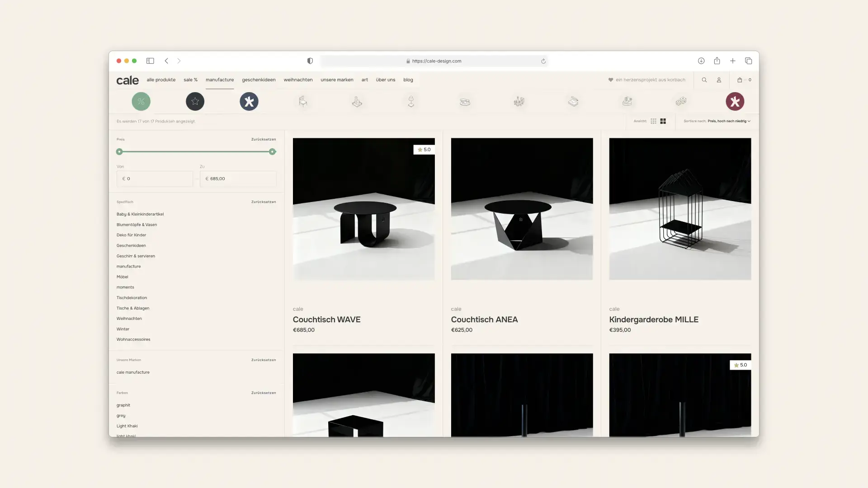
Task: Open the plates and tableware category icon
Action: coord(466,101)
